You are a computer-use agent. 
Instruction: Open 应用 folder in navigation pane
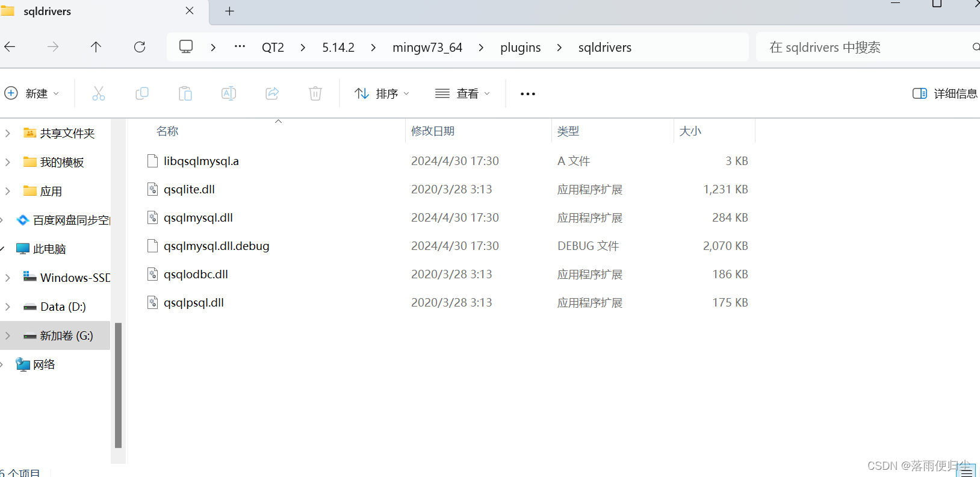(51, 191)
